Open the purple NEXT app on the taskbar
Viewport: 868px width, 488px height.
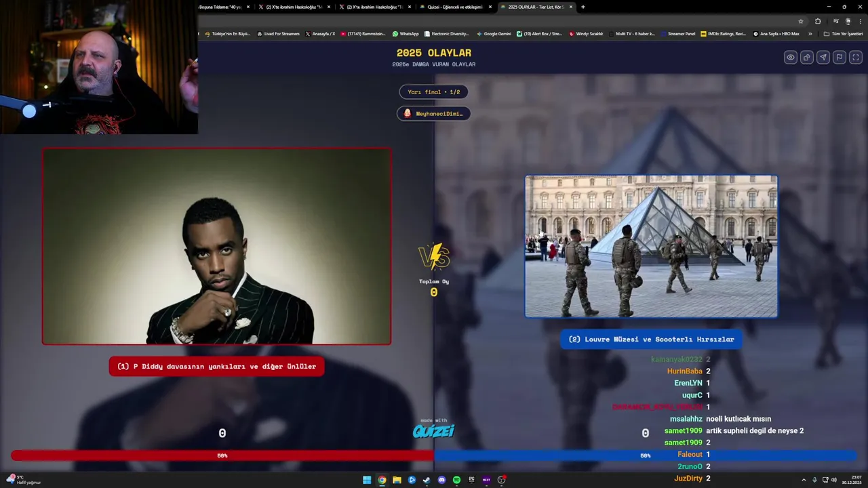tap(486, 480)
